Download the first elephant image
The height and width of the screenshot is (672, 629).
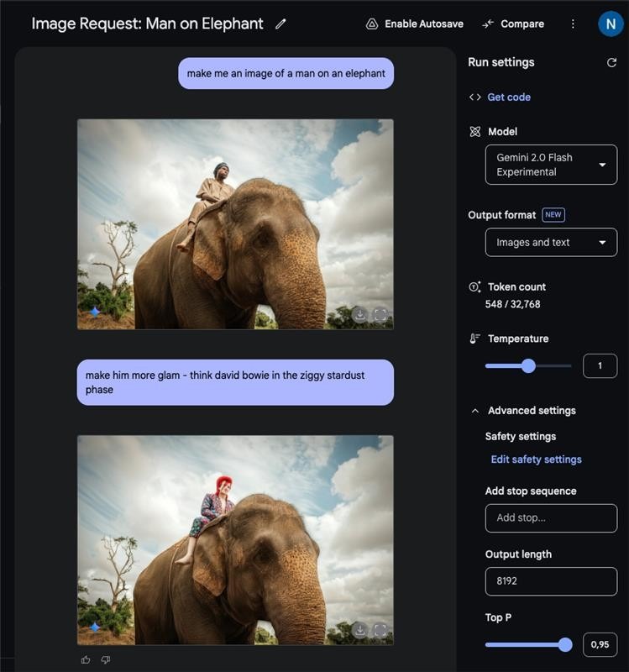tap(359, 314)
